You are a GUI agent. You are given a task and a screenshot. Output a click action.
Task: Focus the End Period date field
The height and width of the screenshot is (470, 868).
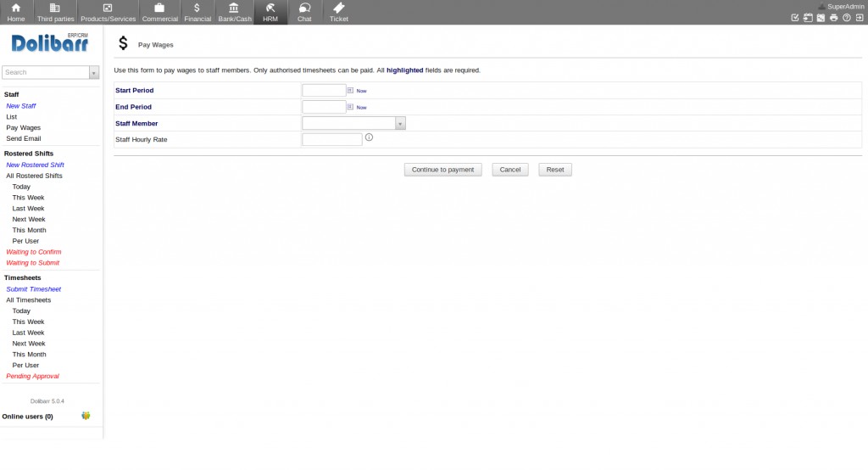pyautogui.click(x=324, y=106)
